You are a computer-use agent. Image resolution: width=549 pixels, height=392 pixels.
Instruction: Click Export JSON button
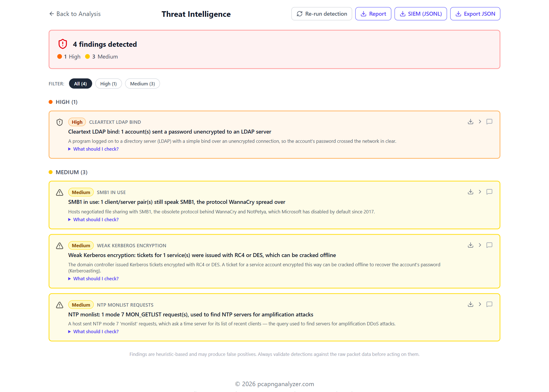click(x=475, y=14)
